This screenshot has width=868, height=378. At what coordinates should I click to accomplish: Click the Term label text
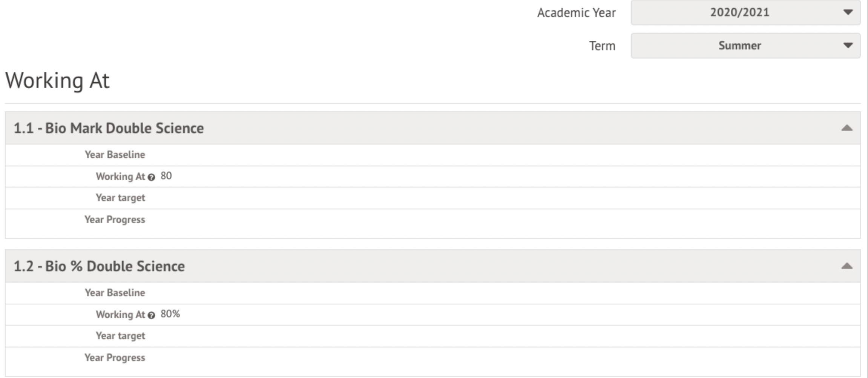coord(602,46)
